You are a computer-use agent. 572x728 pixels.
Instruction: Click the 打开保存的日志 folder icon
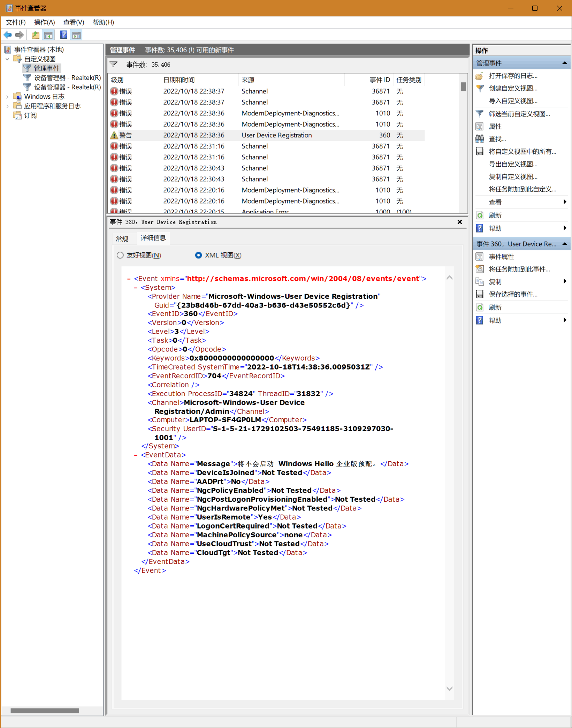[480, 76]
